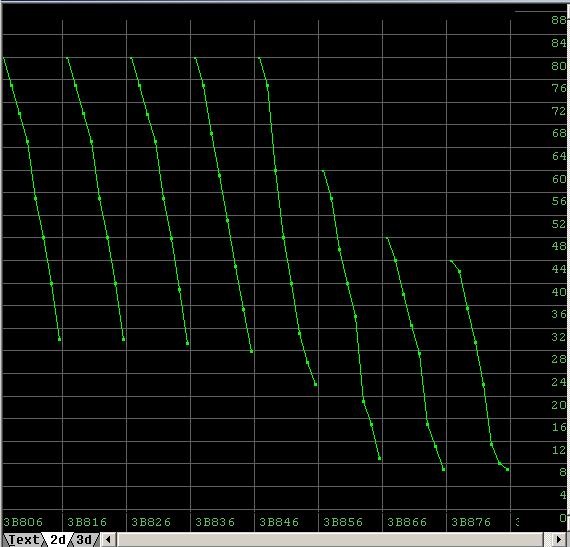Click the last point of 3B816 curve
Image resolution: width=570 pixels, height=547 pixels.
(124, 339)
